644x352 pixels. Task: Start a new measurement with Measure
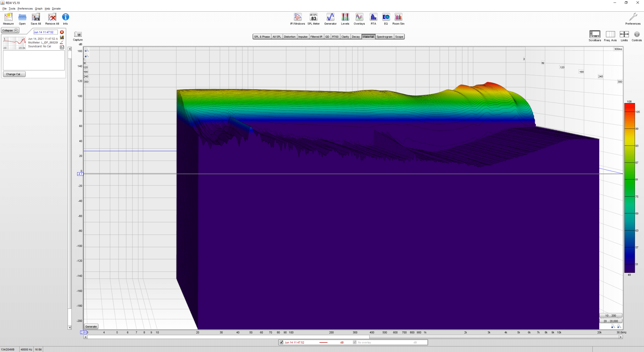coord(8,19)
